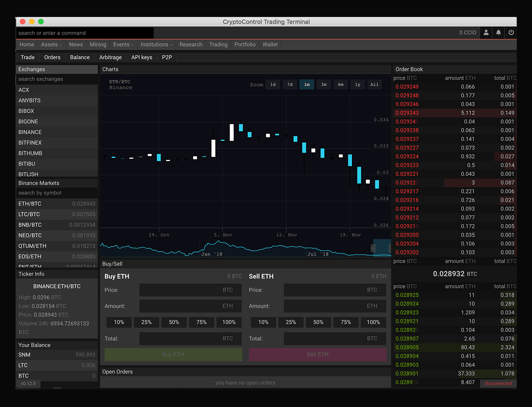Image resolution: width=532 pixels, height=407 pixels.
Task: Click the Buy ETH Amount input field
Action: point(191,306)
